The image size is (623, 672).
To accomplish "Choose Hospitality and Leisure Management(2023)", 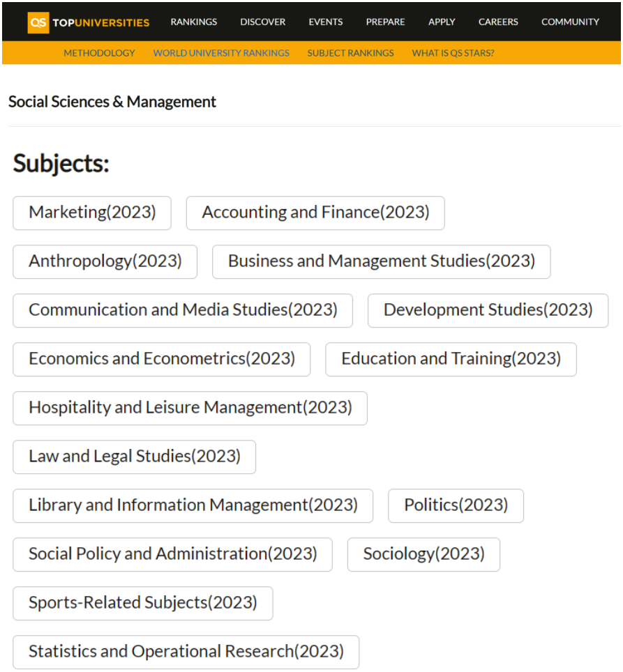I will click(x=190, y=408).
